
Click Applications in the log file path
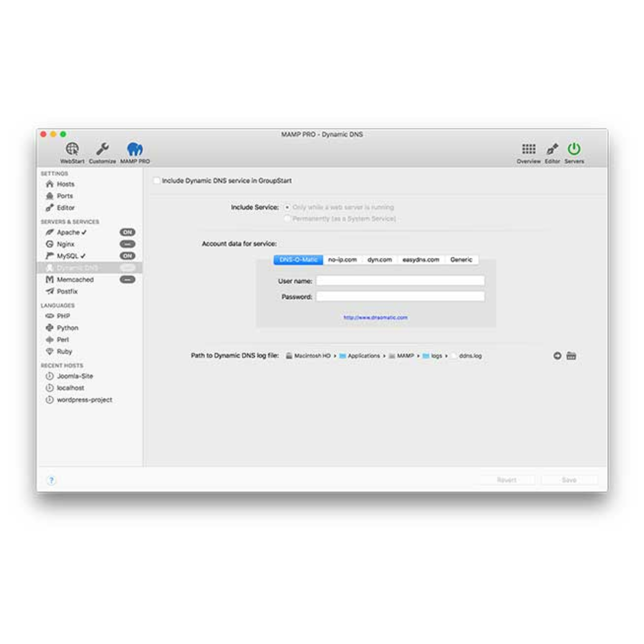point(360,356)
